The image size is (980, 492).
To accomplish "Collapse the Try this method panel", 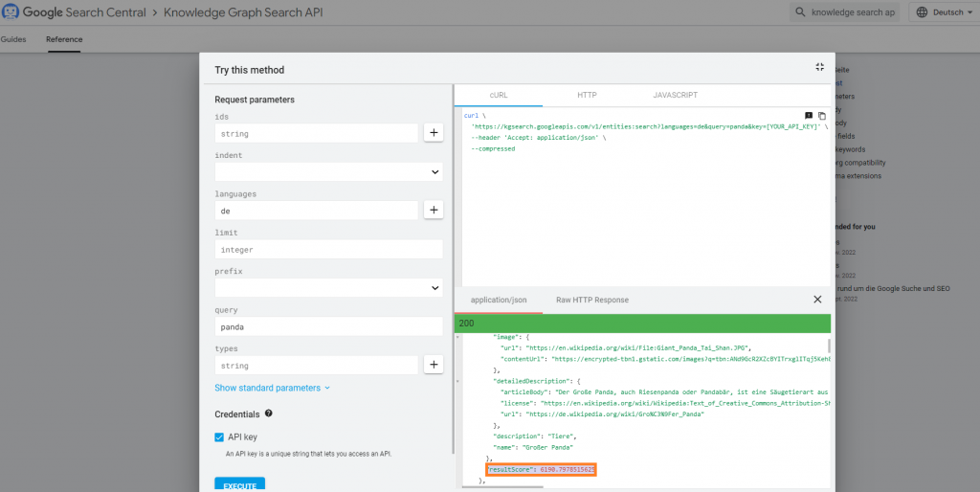I will coord(819,67).
